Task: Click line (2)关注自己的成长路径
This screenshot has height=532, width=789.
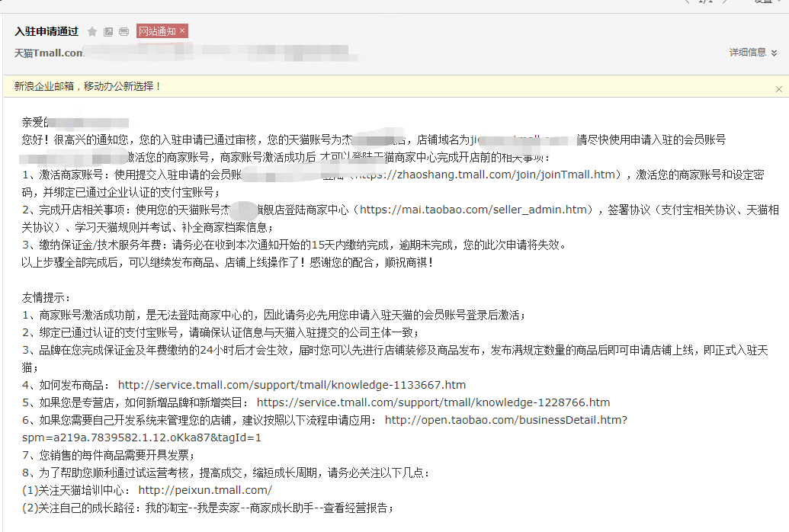Action: coord(208,508)
